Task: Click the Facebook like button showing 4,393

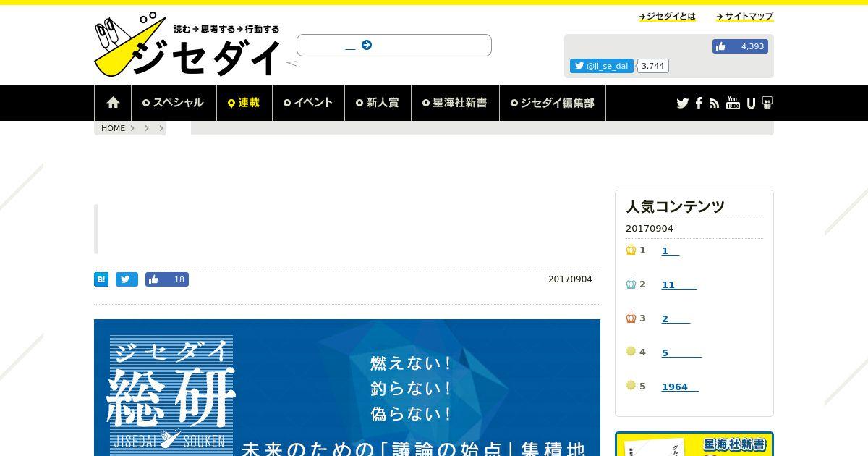Action: pyautogui.click(x=740, y=46)
